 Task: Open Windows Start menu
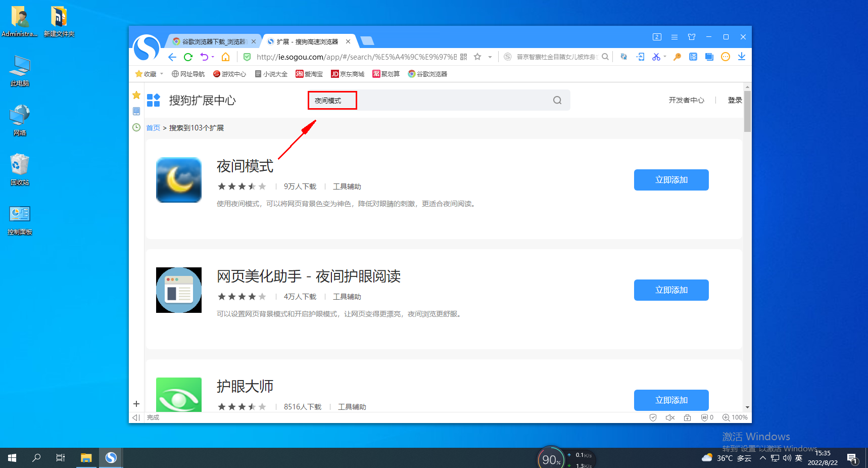12,458
